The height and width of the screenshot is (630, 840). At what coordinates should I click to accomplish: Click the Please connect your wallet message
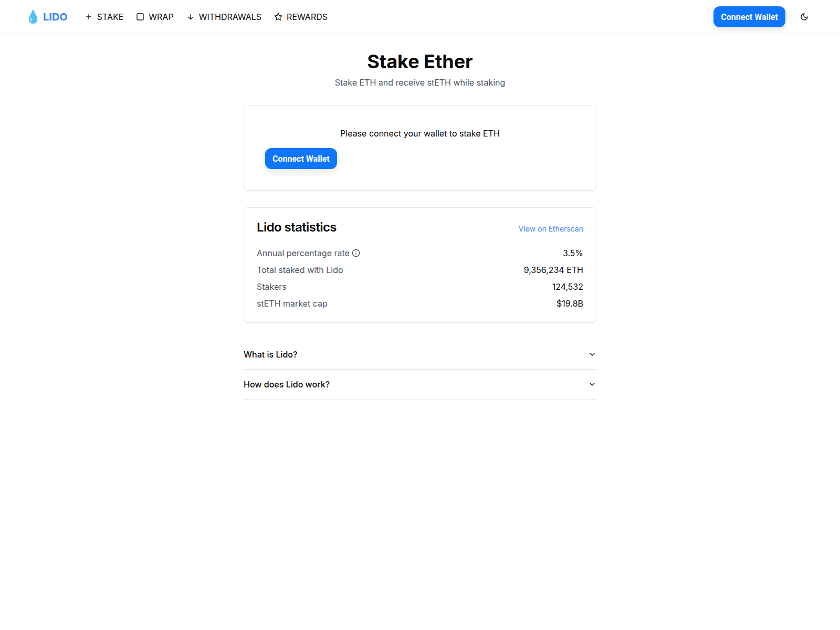click(x=420, y=133)
